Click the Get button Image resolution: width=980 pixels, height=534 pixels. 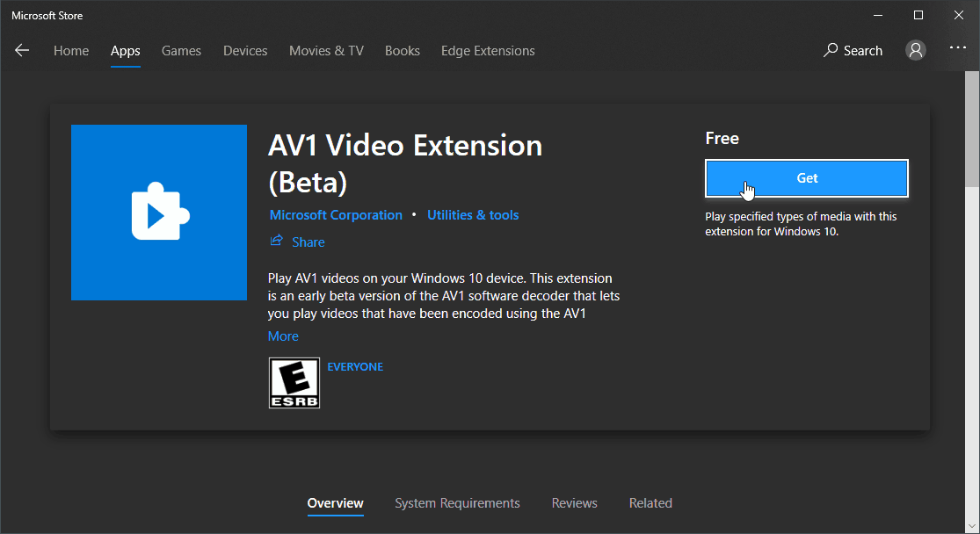tap(807, 178)
